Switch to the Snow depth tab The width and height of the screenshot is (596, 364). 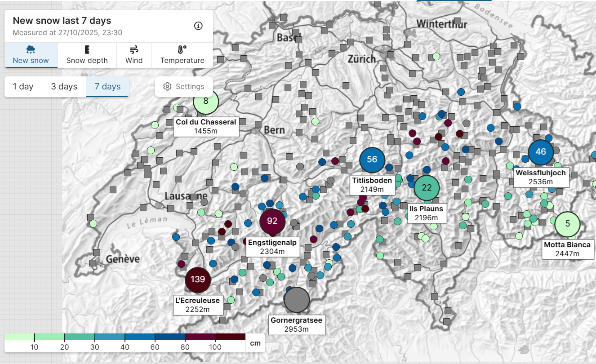tap(87, 55)
